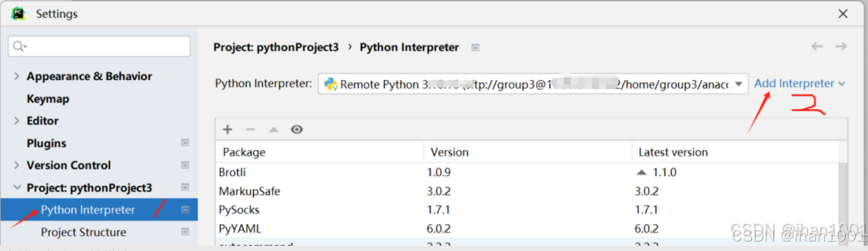This screenshot has width=868, height=251.
Task: Open the Plugins settings page
Action: pyautogui.click(x=46, y=143)
